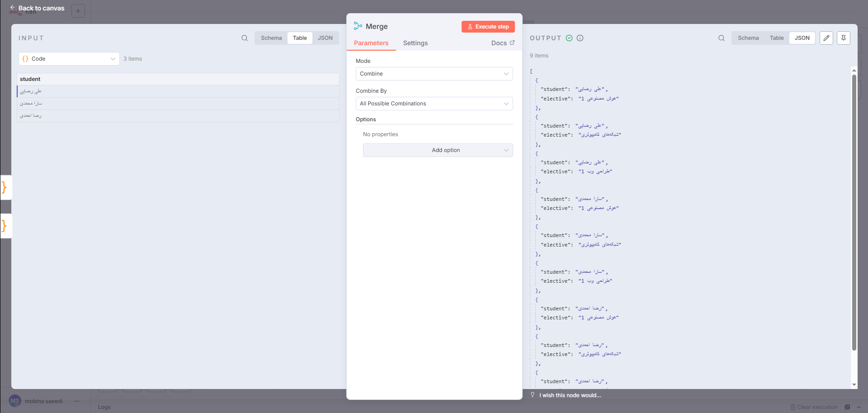The height and width of the screenshot is (413, 868).
Task: Open search in the INPUT panel
Action: pos(245,38)
